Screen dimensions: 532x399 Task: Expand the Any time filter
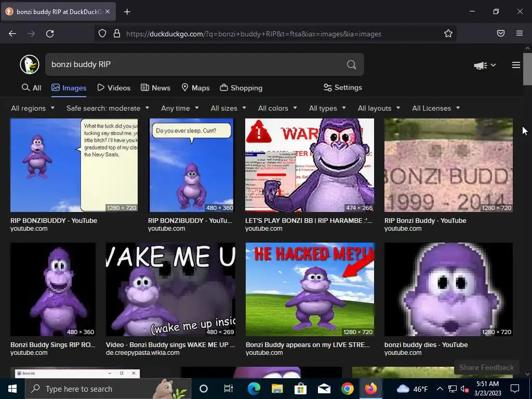coord(180,108)
